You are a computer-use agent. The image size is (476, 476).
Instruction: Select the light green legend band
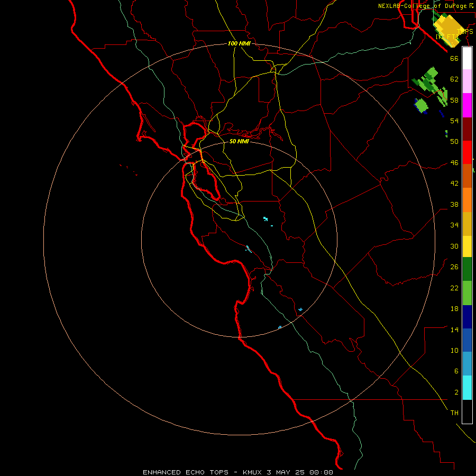pos(467,293)
